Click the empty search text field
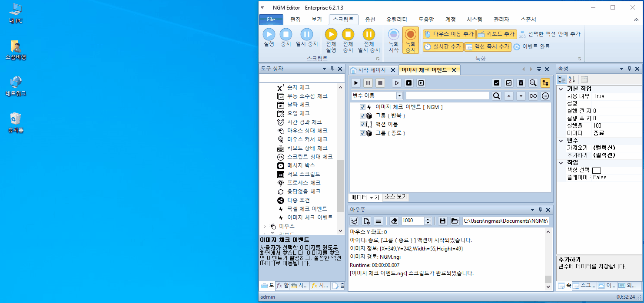Screen dimensions: 644x303 447,96
